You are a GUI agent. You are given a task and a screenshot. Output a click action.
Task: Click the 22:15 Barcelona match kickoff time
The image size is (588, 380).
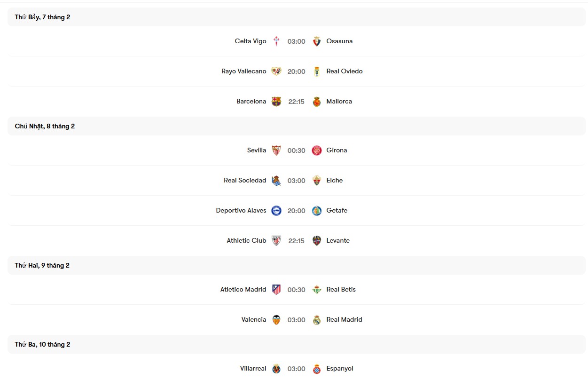pos(296,101)
